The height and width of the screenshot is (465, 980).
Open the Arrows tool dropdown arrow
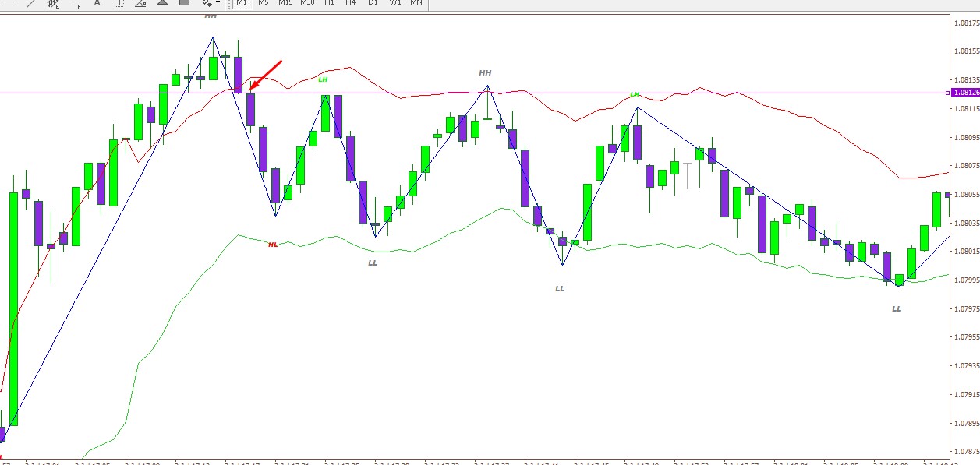pos(218,3)
